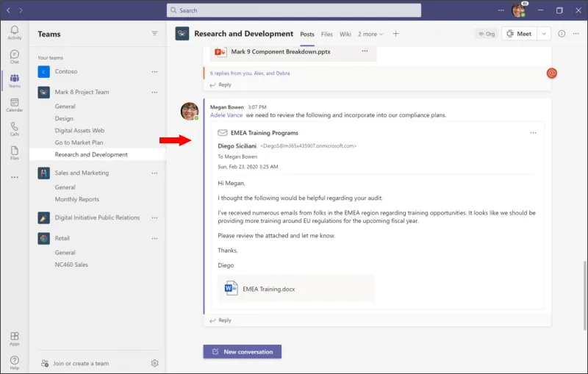This screenshot has width=588, height=374.
Task: Click Research and Development team avatar in header
Action: (182, 34)
